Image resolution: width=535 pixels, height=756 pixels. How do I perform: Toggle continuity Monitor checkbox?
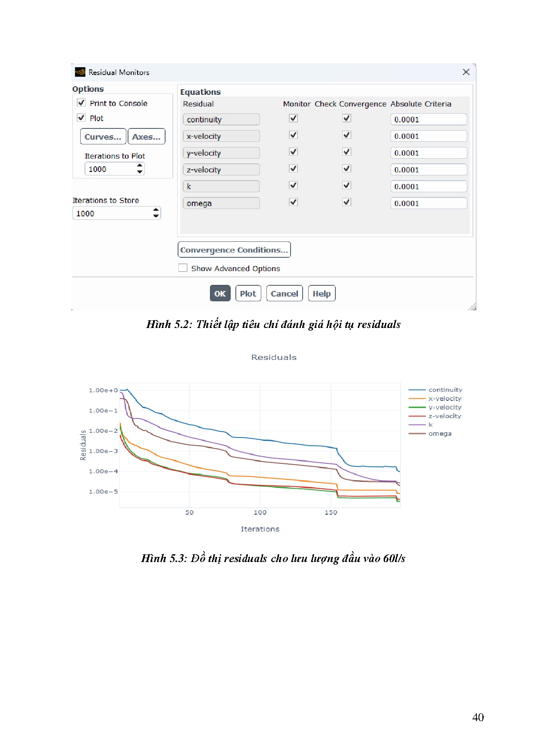(294, 118)
